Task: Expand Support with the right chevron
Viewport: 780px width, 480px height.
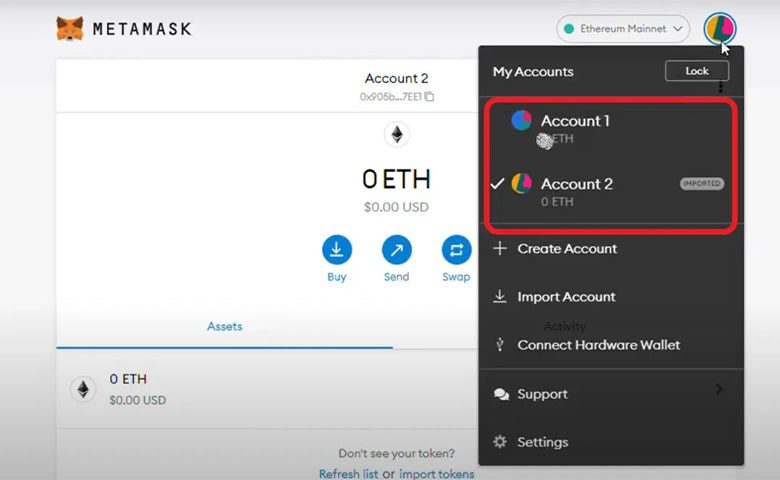Action: [x=719, y=389]
